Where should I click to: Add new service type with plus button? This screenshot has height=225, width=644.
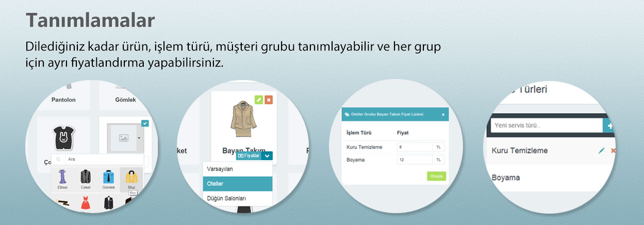pos(609,125)
